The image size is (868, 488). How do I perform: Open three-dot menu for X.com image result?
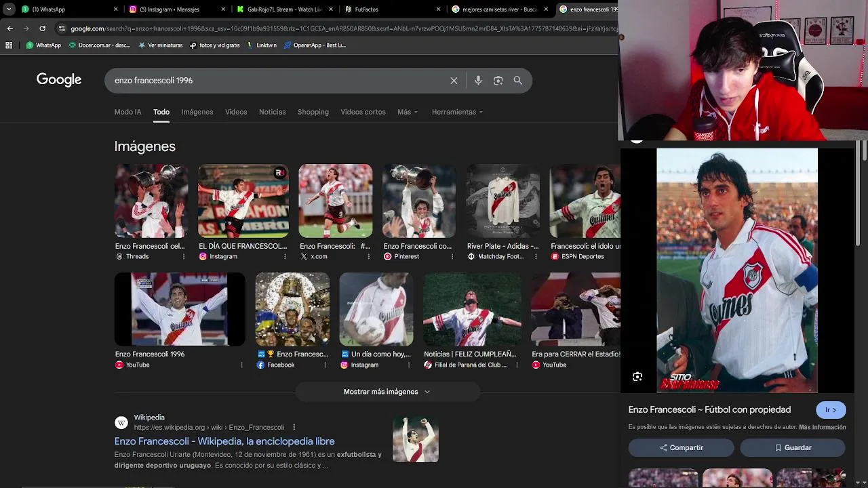[368, 257]
